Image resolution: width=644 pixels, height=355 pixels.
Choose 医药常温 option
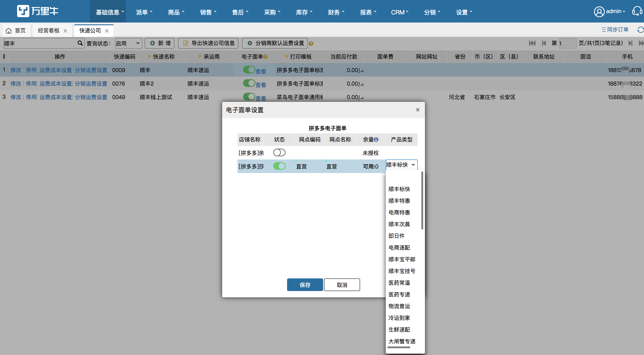point(399,283)
